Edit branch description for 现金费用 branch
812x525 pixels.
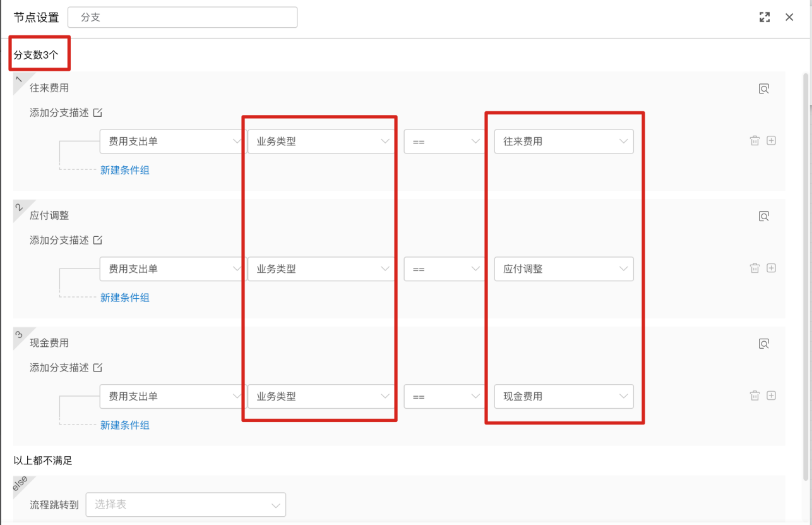[x=98, y=368]
